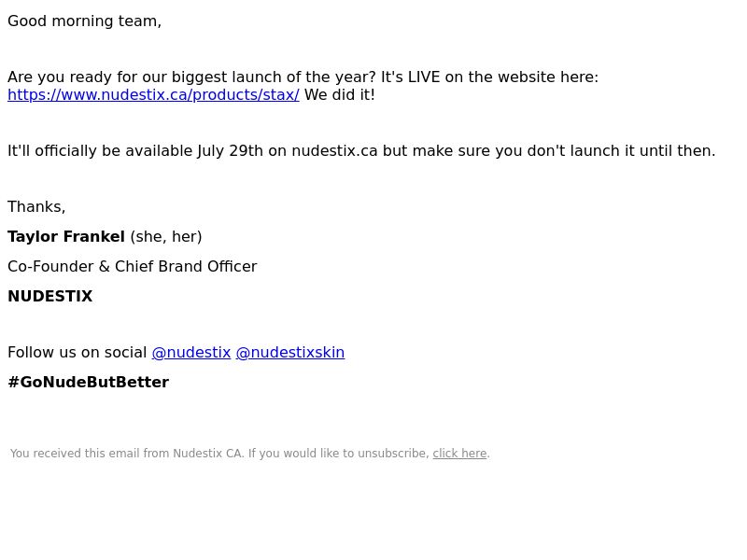747x560 pixels.
Task: Click the "click here" unsubscribe link
Action: click(459, 454)
